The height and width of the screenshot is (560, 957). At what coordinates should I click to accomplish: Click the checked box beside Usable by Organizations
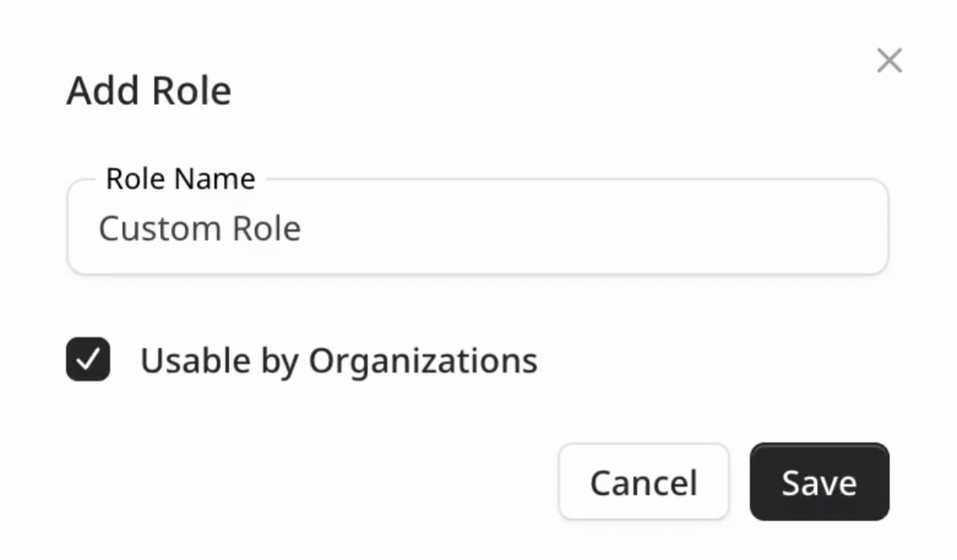[x=88, y=359]
